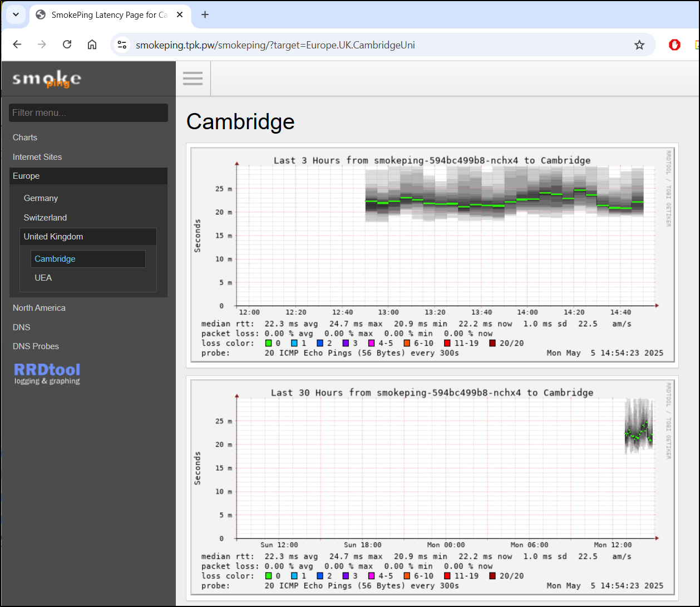Viewport: 700px width, 607px height.
Task: View site information icon in address bar
Action: (122, 45)
